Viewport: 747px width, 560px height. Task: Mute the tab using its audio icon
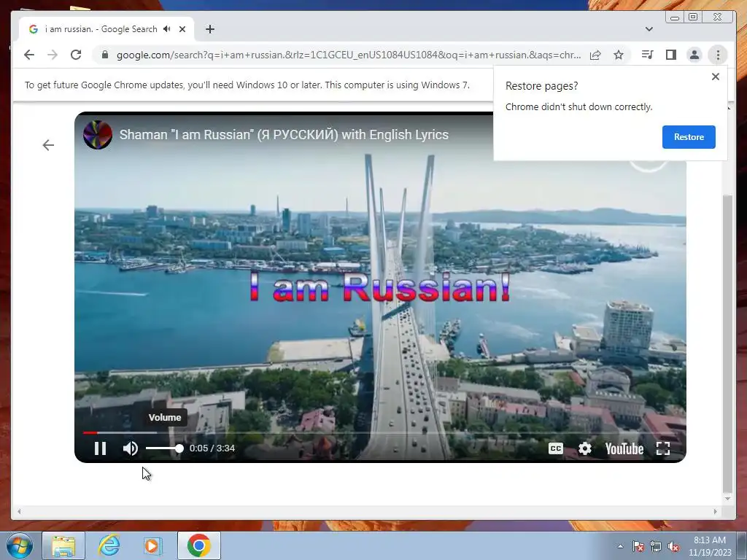click(x=166, y=29)
